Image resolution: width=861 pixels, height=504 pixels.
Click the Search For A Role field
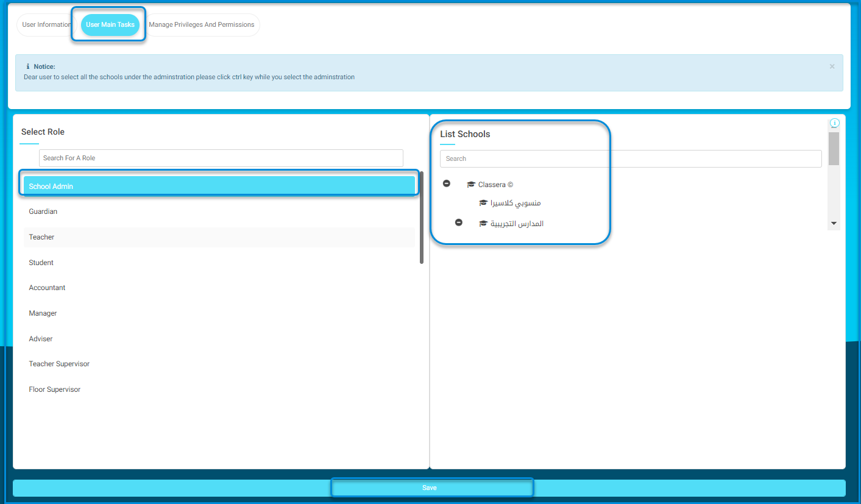(221, 158)
